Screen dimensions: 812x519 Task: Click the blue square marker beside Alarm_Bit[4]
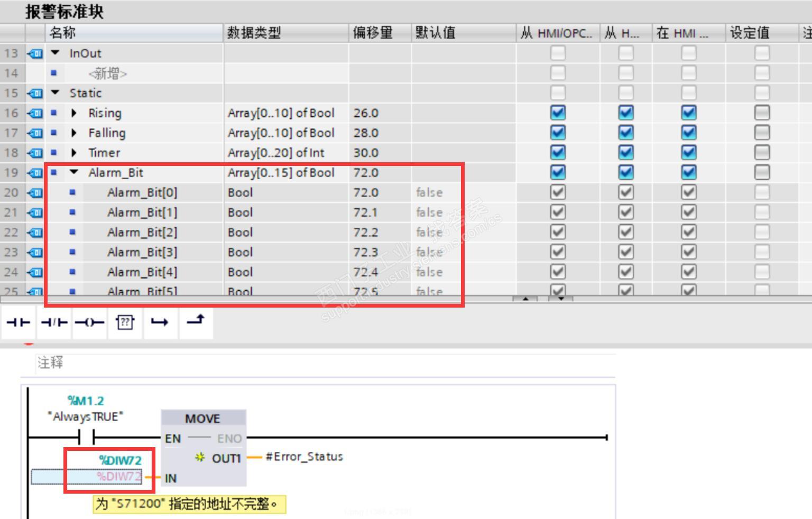coord(72,272)
